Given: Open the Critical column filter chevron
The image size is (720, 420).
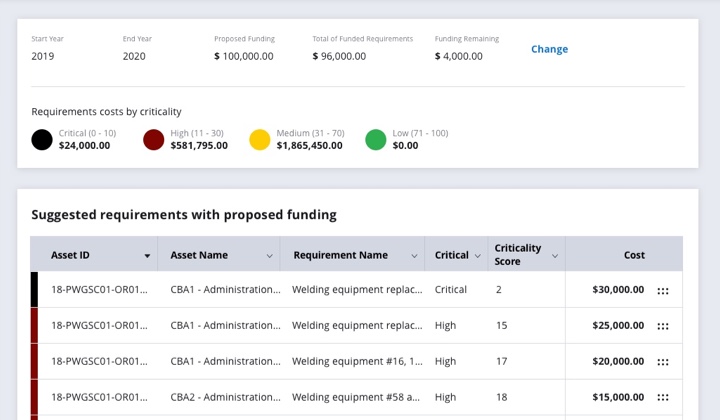Looking at the screenshot, I should coord(478,256).
